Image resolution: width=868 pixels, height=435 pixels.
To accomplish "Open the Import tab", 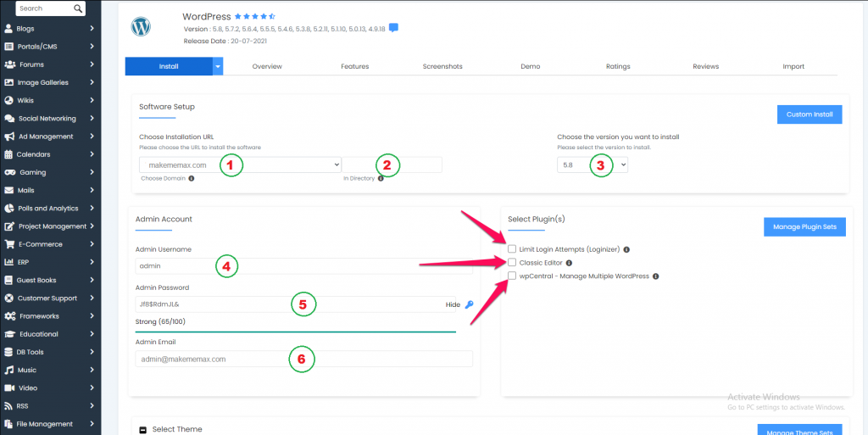I will click(x=793, y=66).
